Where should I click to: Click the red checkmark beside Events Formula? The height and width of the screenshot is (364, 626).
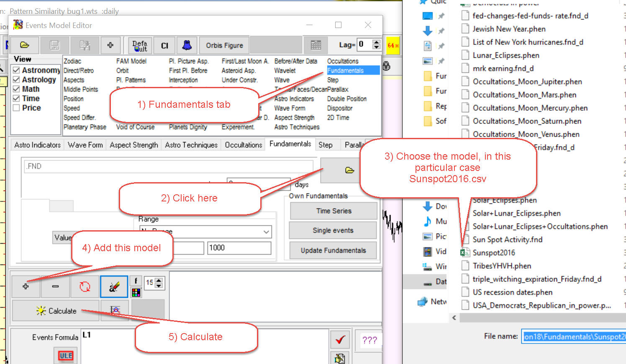340,339
